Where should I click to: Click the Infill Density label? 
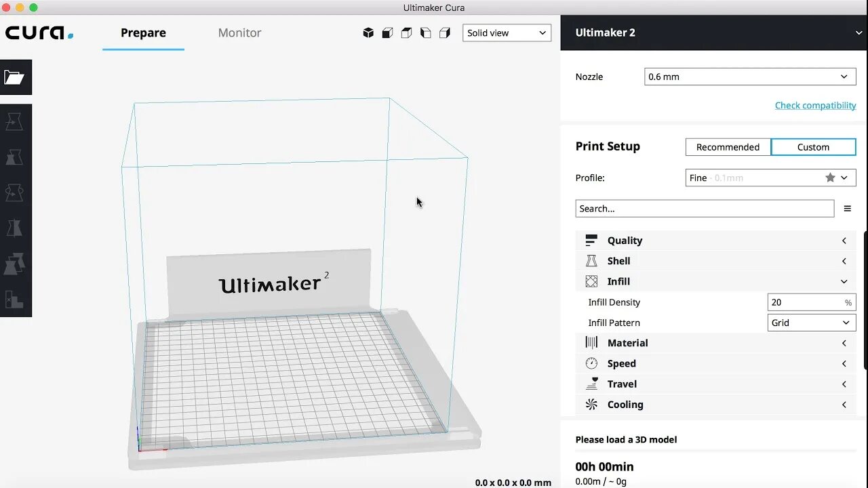614,302
